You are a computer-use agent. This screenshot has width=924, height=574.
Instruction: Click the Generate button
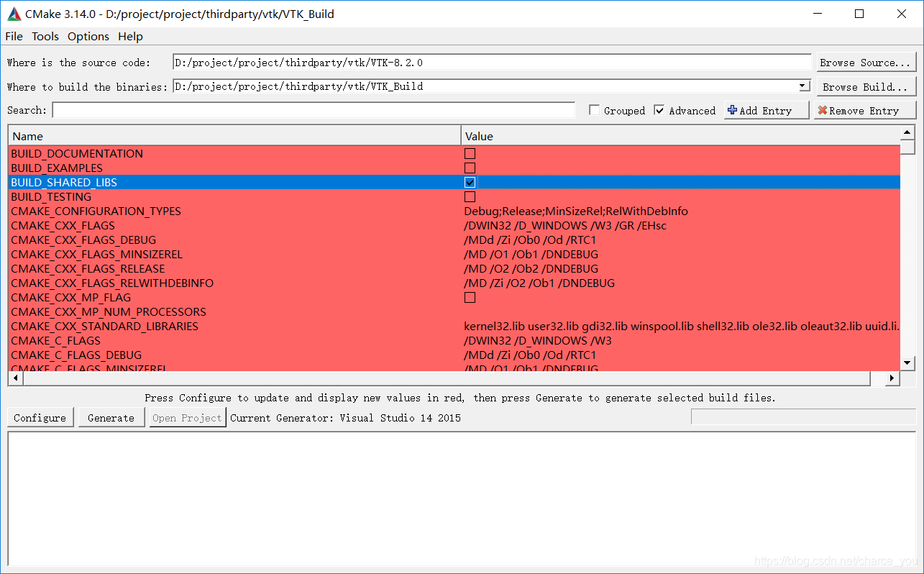tap(111, 418)
